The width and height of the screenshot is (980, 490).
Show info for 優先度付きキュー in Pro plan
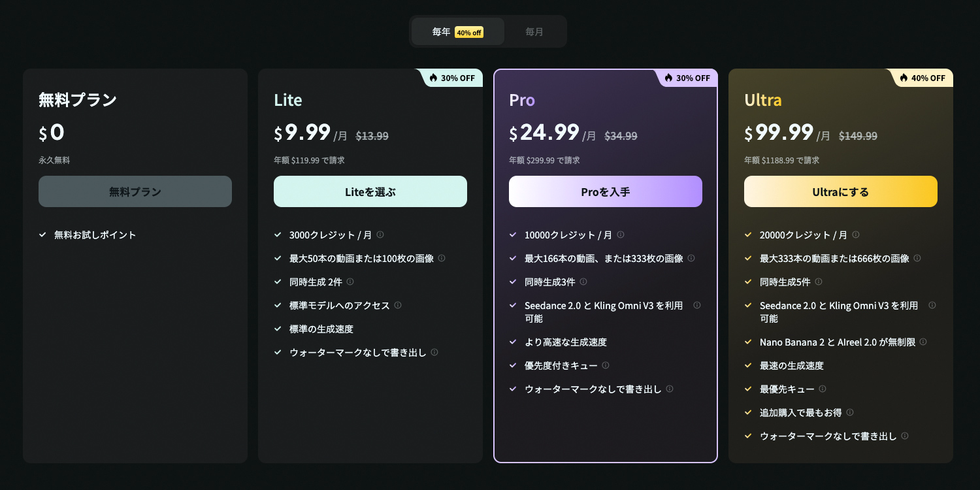606,365
